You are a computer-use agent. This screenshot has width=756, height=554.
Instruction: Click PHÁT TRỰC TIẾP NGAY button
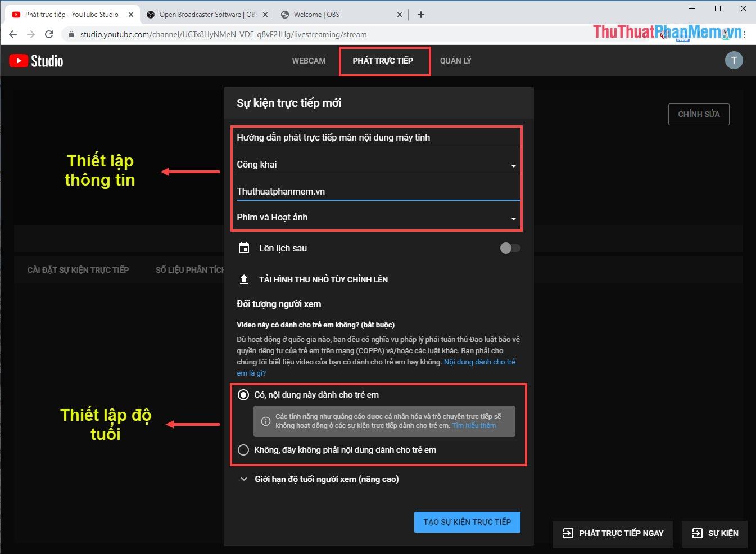613,533
